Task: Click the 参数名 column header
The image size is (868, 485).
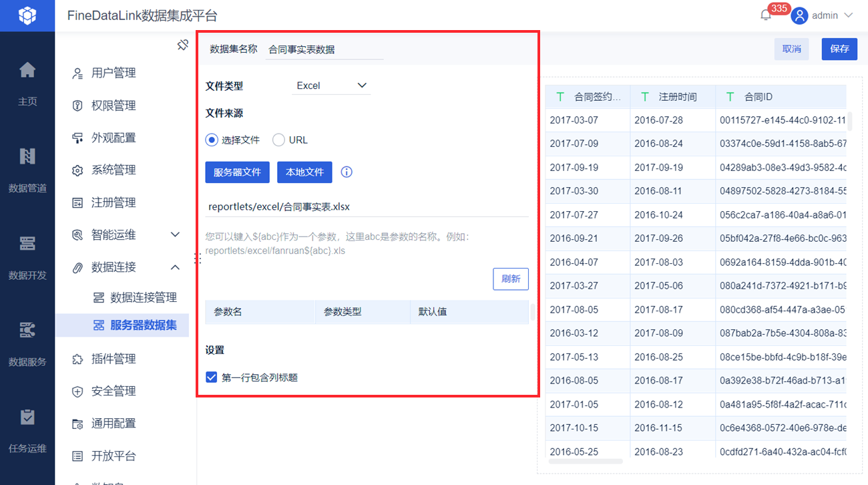Action: tap(260, 312)
